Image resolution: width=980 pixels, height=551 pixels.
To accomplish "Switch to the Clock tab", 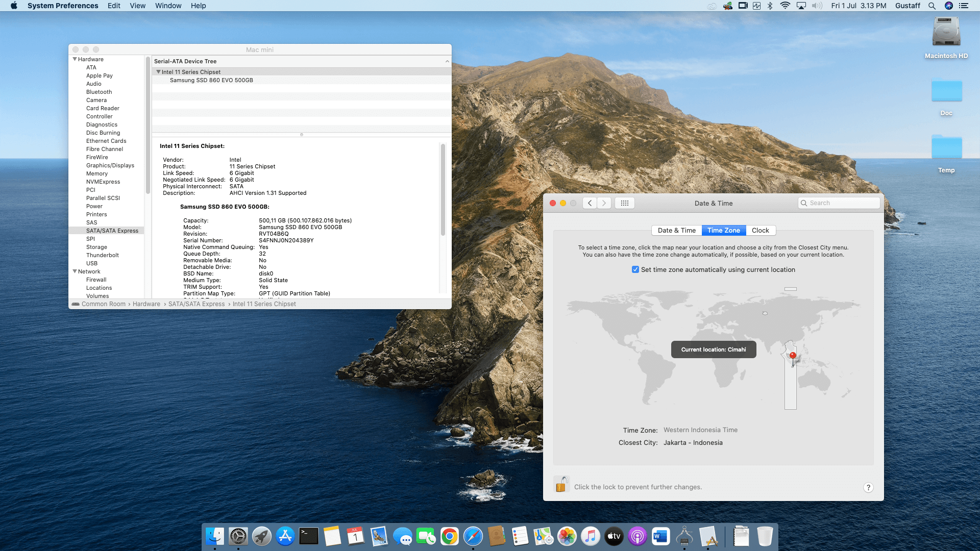I will click(760, 230).
